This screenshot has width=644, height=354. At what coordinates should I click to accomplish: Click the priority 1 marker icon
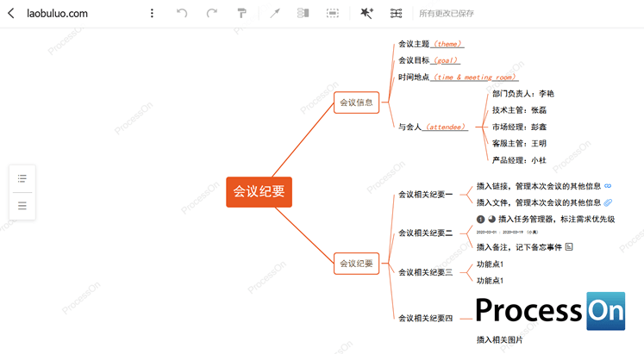tap(480, 220)
